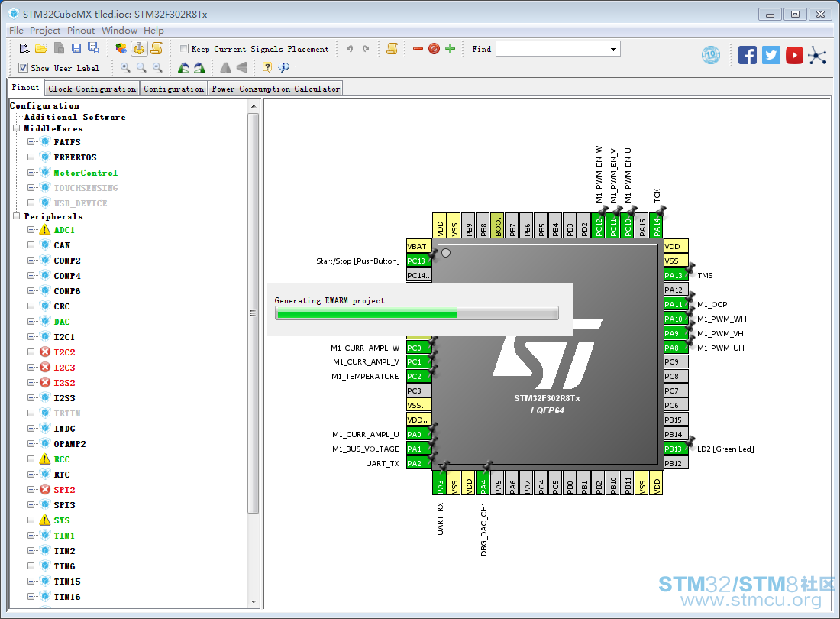Switch to the Configuration tab
This screenshot has height=619, width=840.
pyautogui.click(x=174, y=89)
